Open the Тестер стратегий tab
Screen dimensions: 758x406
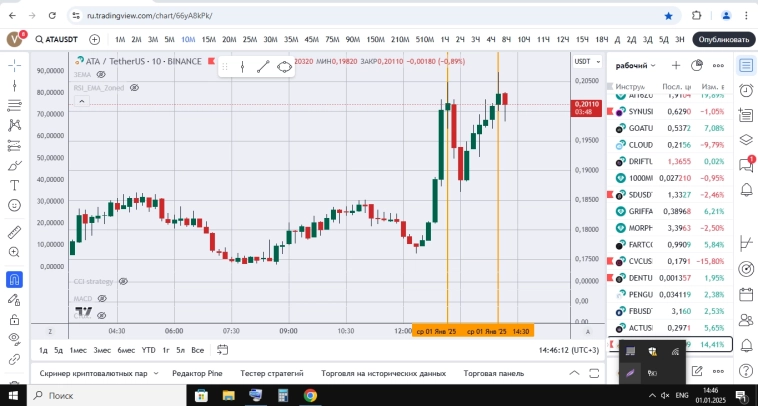[272, 373]
